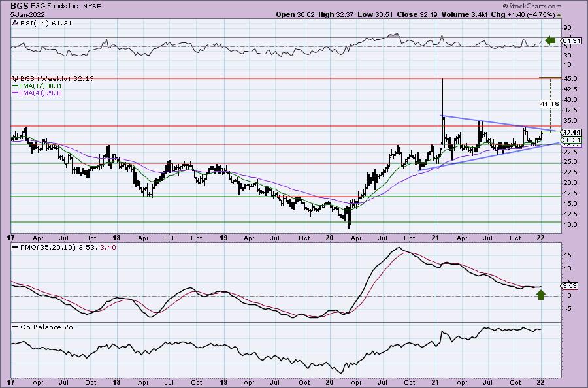
Task: Click the 45.0 price axis label
Action: (x=570, y=79)
